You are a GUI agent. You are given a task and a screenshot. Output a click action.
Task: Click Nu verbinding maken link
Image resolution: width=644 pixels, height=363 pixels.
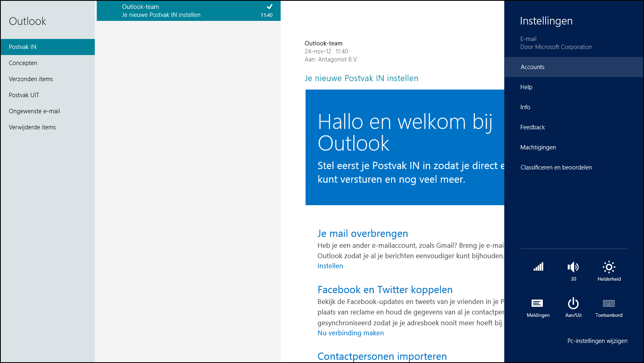351,333
